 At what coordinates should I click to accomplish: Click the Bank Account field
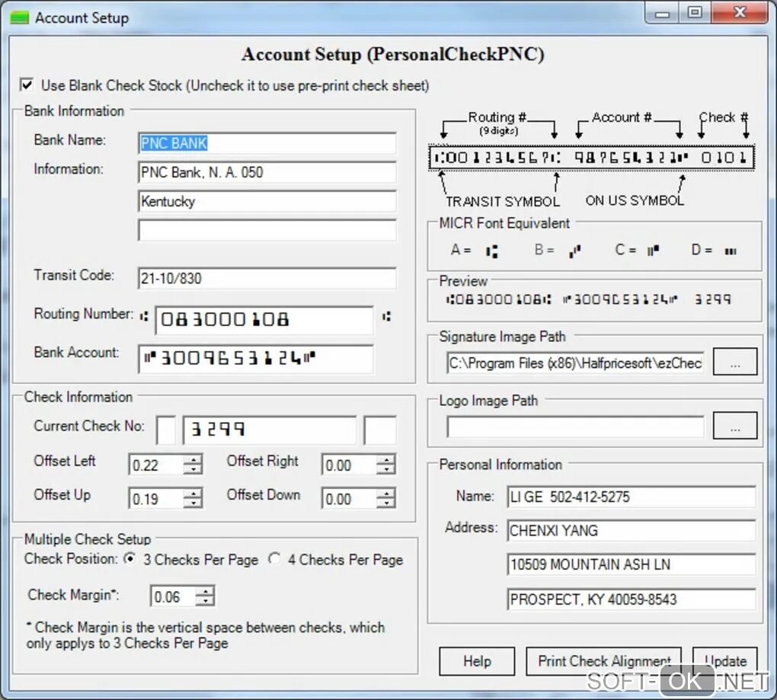(256, 359)
